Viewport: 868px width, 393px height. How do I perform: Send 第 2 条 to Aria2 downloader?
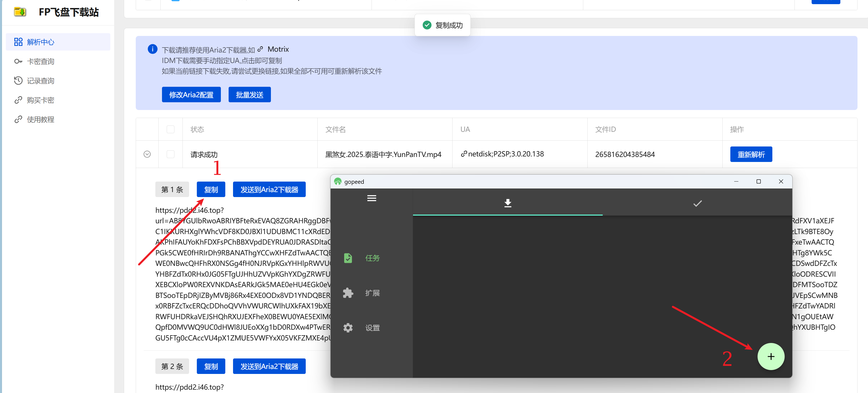point(269,366)
